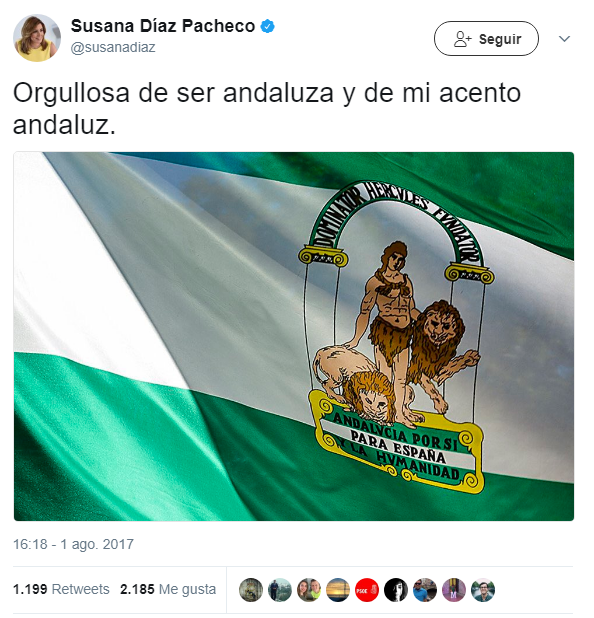Open the Susana Díaz Pacheco profile name
This screenshot has width=594, height=618.
163,26
